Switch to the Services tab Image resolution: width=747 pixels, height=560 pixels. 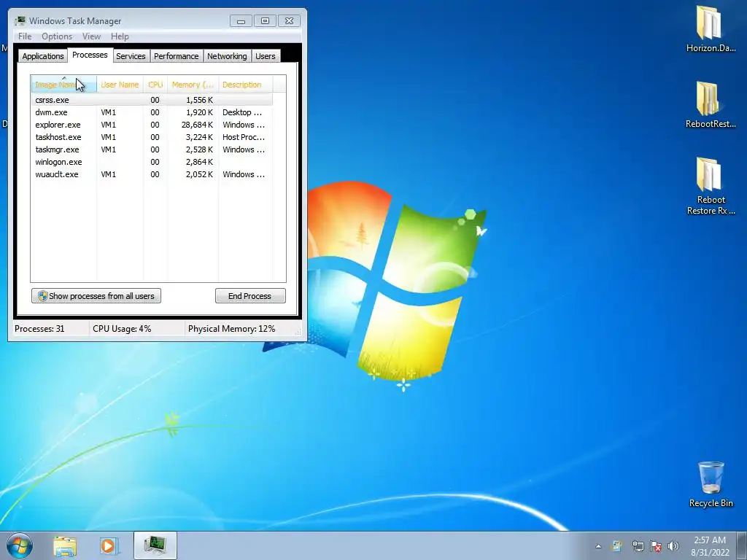click(x=131, y=56)
